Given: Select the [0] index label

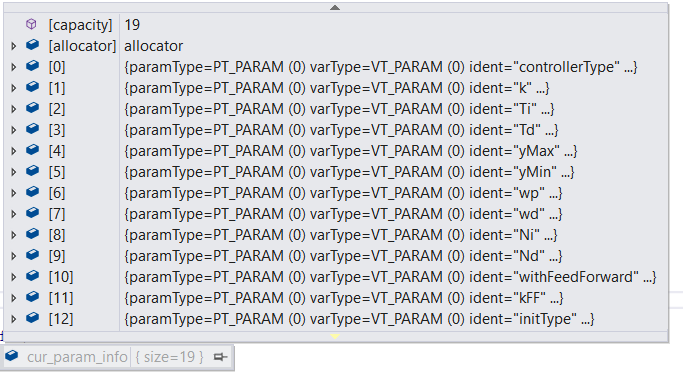Looking at the screenshot, I should click(x=57, y=67).
